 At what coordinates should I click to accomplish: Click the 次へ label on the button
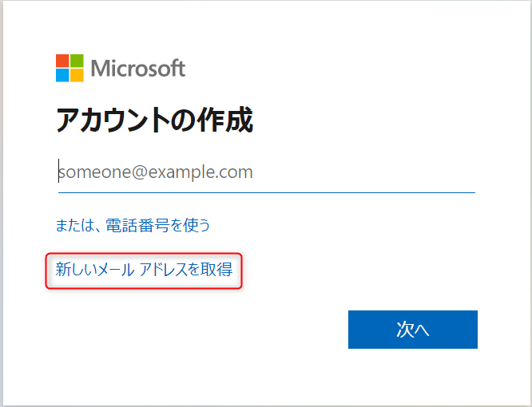[412, 330]
